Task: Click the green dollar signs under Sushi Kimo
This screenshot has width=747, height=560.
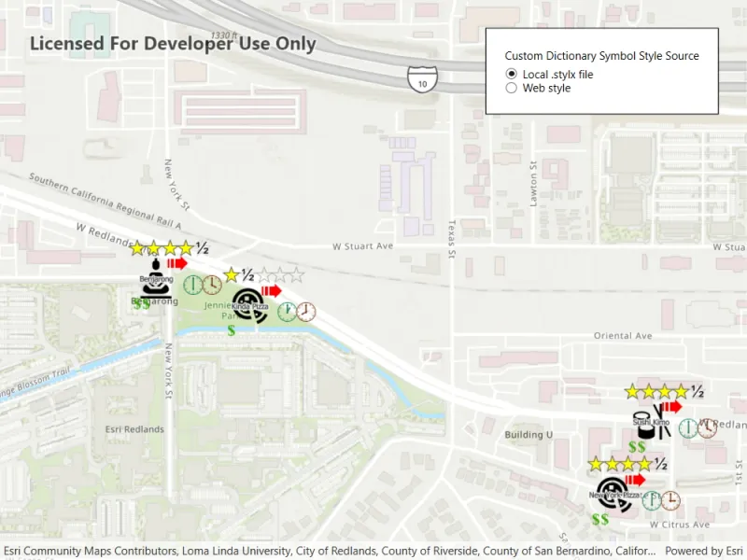Action: [637, 447]
